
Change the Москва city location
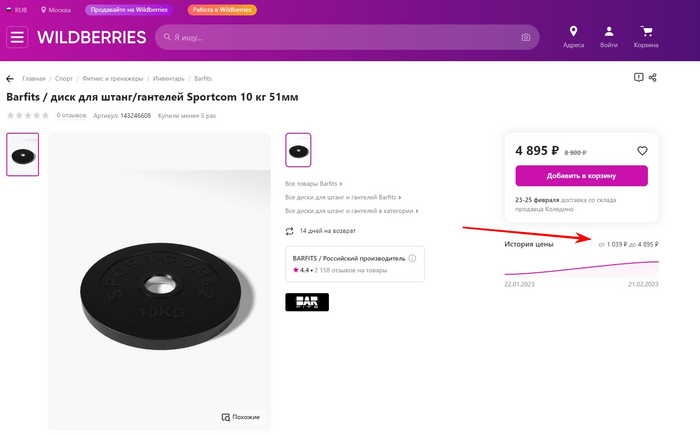coord(56,9)
